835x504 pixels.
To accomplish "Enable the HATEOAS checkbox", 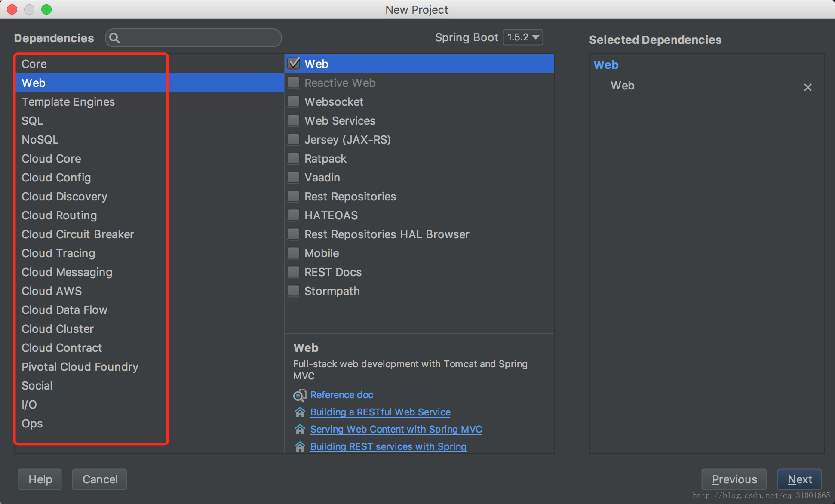I will pos(294,215).
